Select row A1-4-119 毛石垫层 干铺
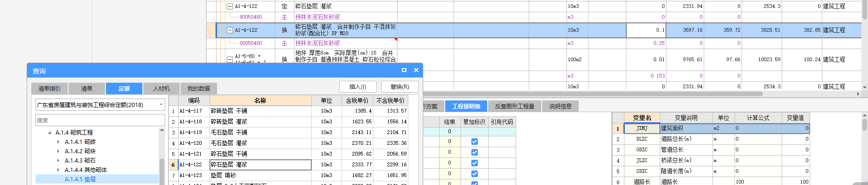Screen dimensions: 868x185 (288, 133)
